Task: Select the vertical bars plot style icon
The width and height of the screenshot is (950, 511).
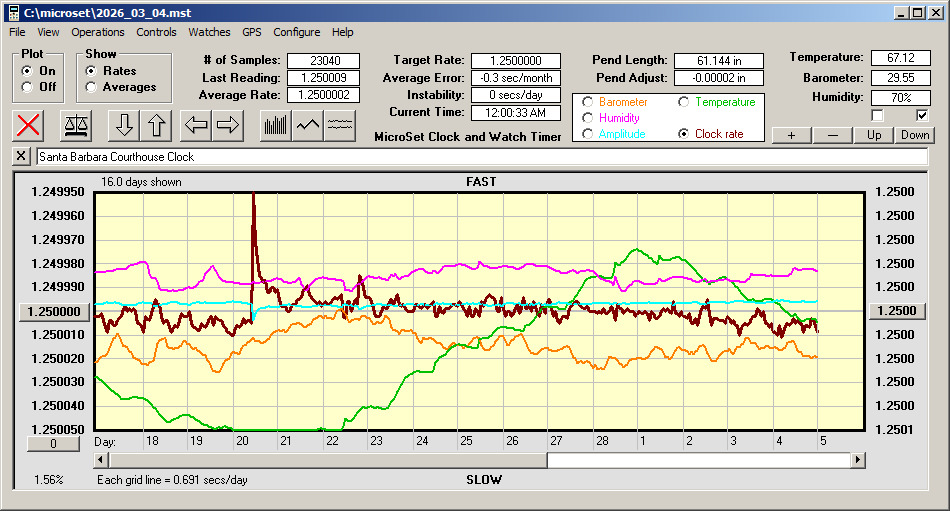Action: [275, 125]
